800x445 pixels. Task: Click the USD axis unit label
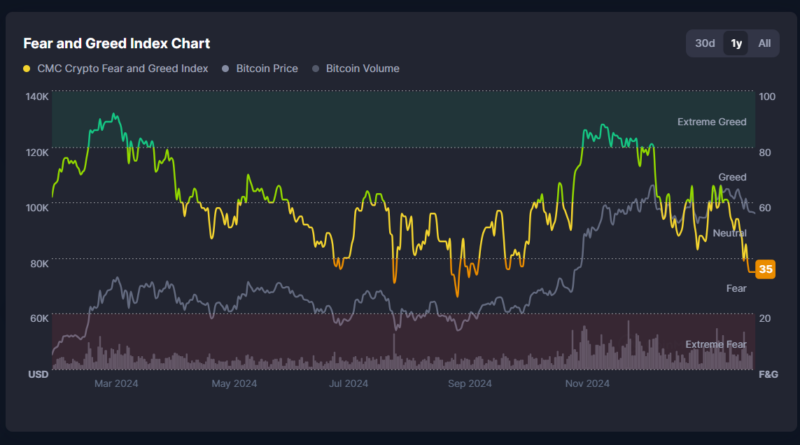38,374
